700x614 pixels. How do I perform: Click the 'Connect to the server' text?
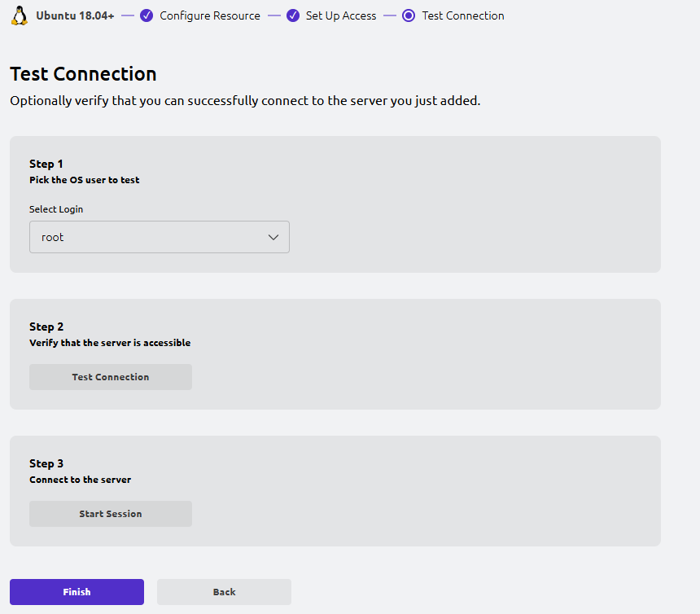coord(81,480)
